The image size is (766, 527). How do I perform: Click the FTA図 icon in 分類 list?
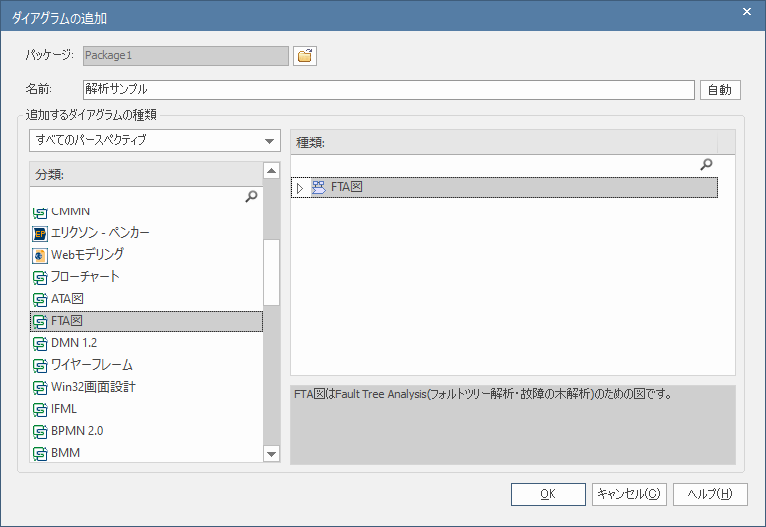pyautogui.click(x=40, y=322)
